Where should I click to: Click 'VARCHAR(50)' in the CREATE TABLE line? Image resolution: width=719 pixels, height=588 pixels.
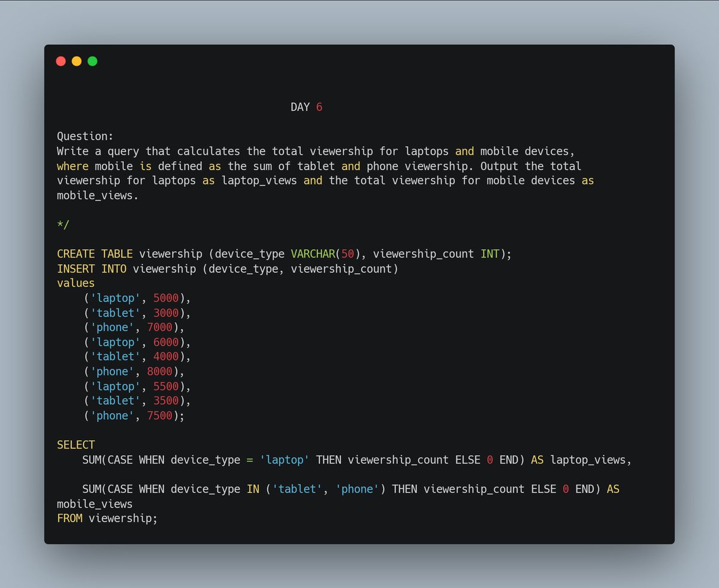325,254
